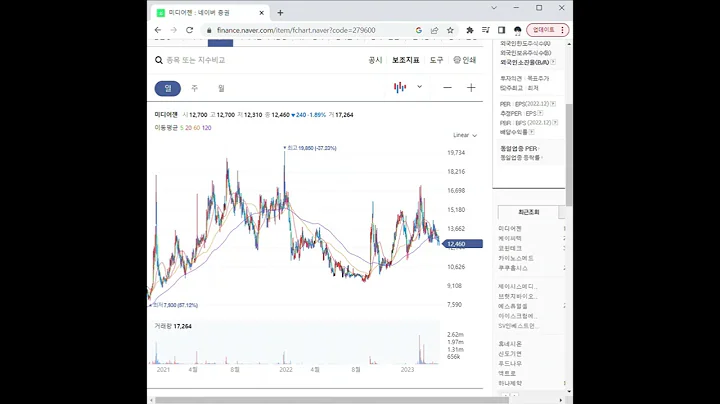The image size is (720, 404).
Task: Expand info icon next to PBR BPS (2022.12)
Action: [555, 123]
